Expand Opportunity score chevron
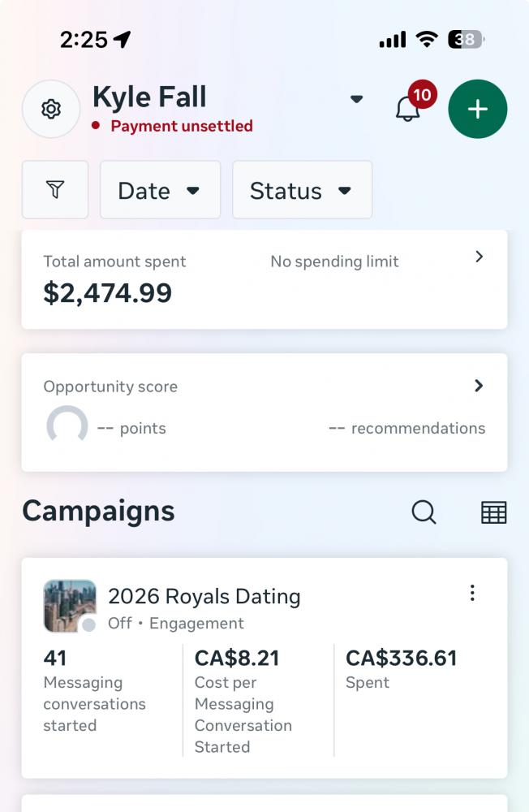 pos(479,386)
